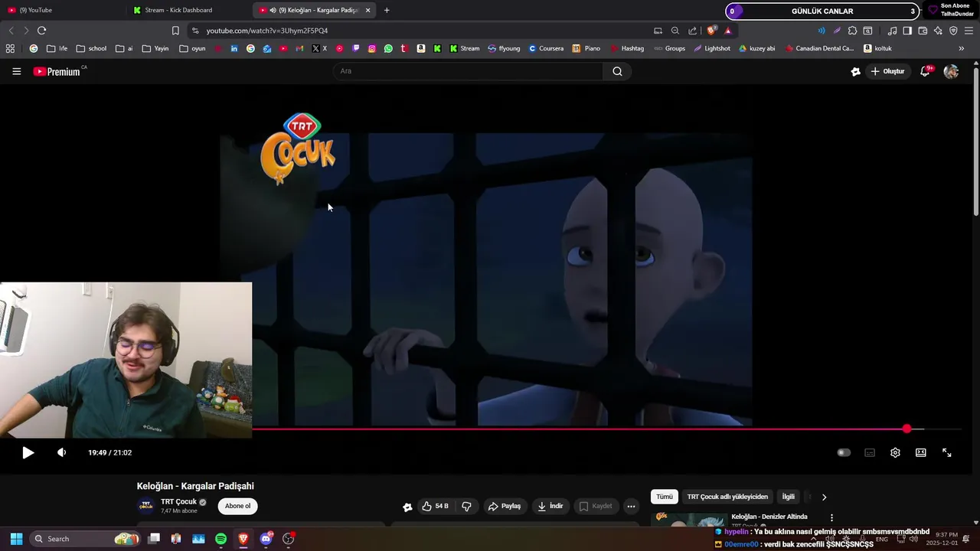Screen dimensions: 980x551
Task: Mute the video with the volume icon
Action: click(62, 452)
